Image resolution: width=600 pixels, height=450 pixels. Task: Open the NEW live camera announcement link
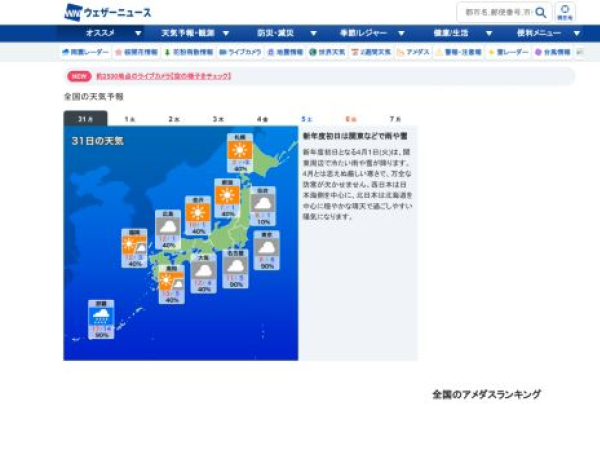163,76
